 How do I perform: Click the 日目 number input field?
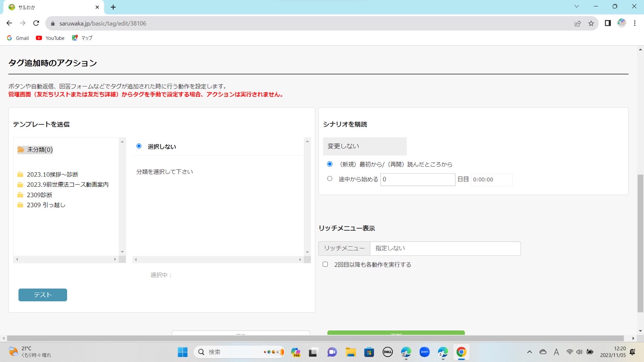click(418, 179)
